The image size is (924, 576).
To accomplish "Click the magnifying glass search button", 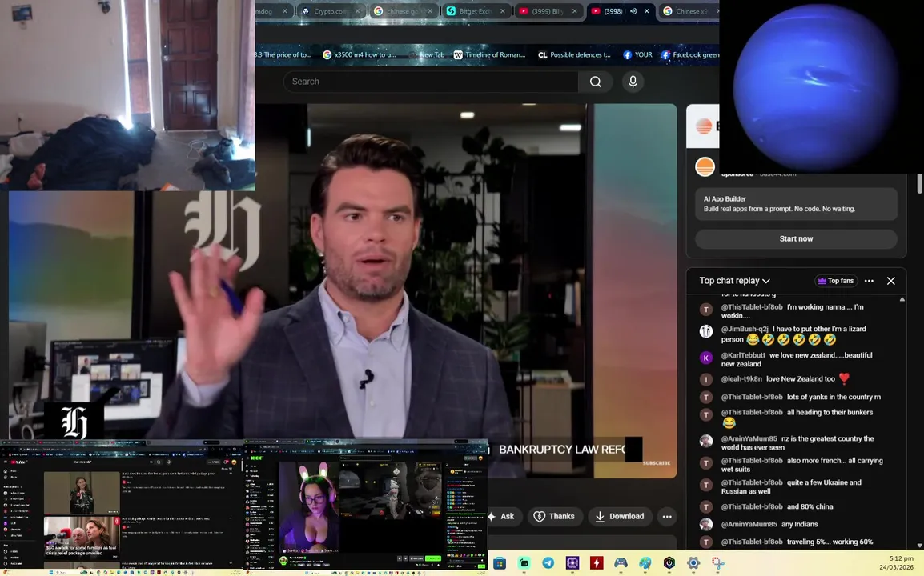I will pos(596,82).
